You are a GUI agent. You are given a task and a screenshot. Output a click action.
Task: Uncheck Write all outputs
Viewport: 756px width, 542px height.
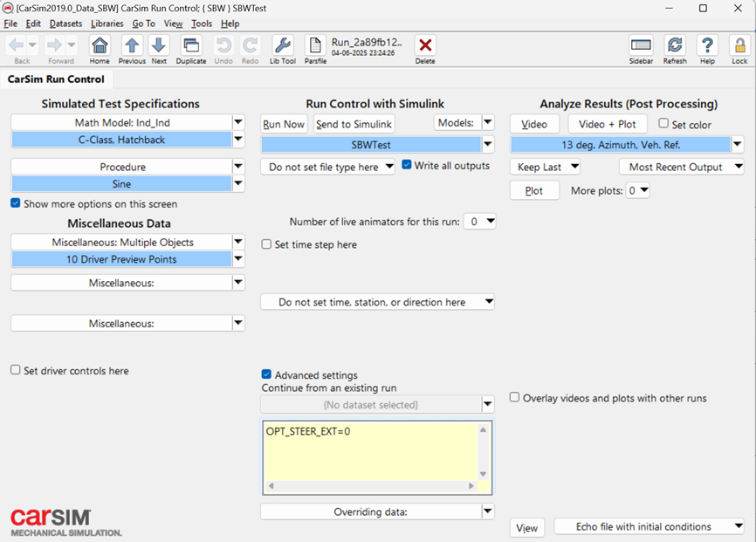point(407,165)
